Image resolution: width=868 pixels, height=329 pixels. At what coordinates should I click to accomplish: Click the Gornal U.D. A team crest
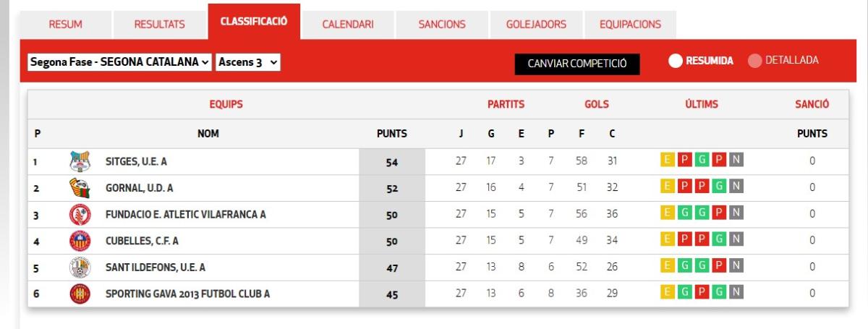click(80, 188)
